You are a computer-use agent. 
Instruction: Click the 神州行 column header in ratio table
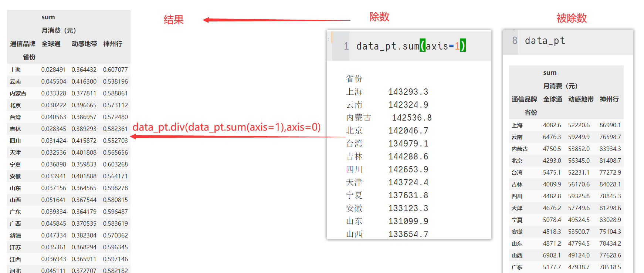[113, 44]
